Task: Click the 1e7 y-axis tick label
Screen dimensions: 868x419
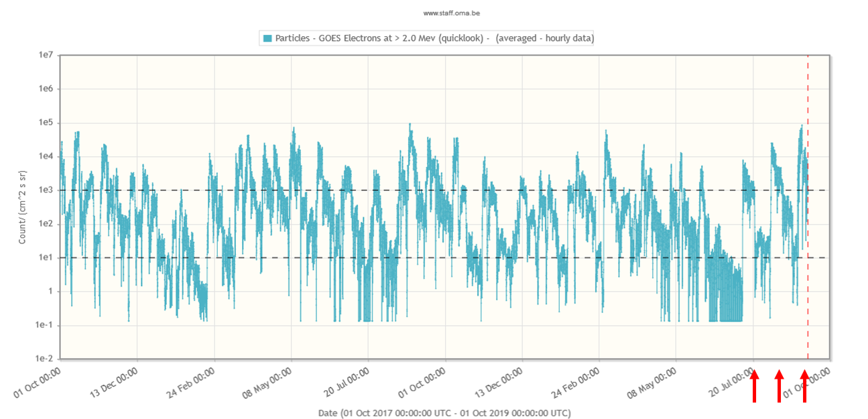Action: [44, 55]
